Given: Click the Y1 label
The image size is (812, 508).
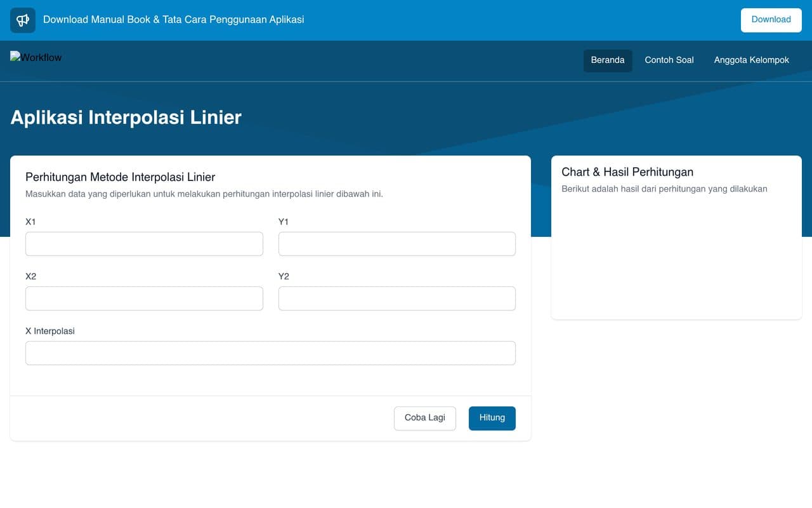Looking at the screenshot, I should (284, 222).
